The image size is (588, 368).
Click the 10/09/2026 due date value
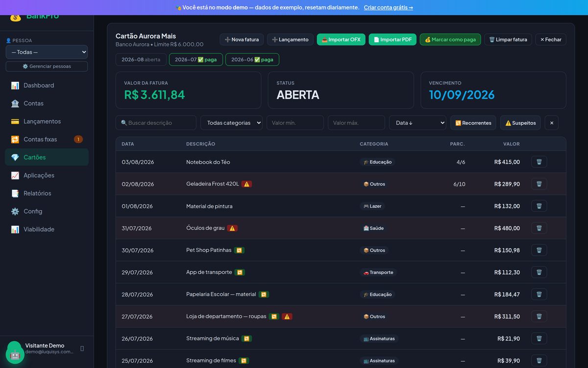point(462,95)
